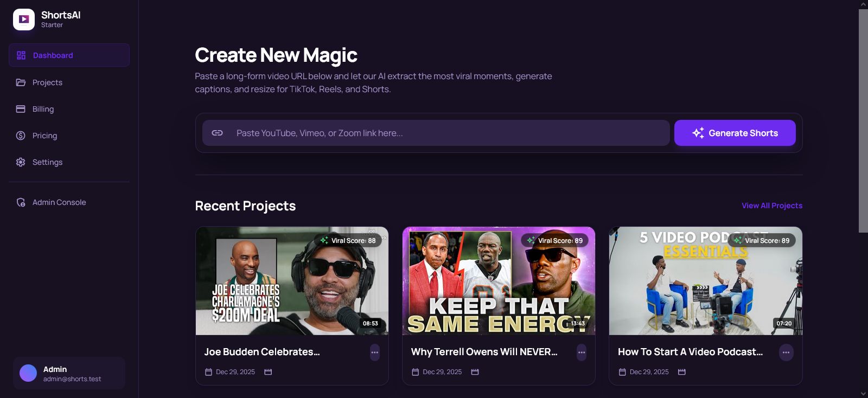Click the Admin Console shield icon
The height and width of the screenshot is (398, 868).
(21, 202)
